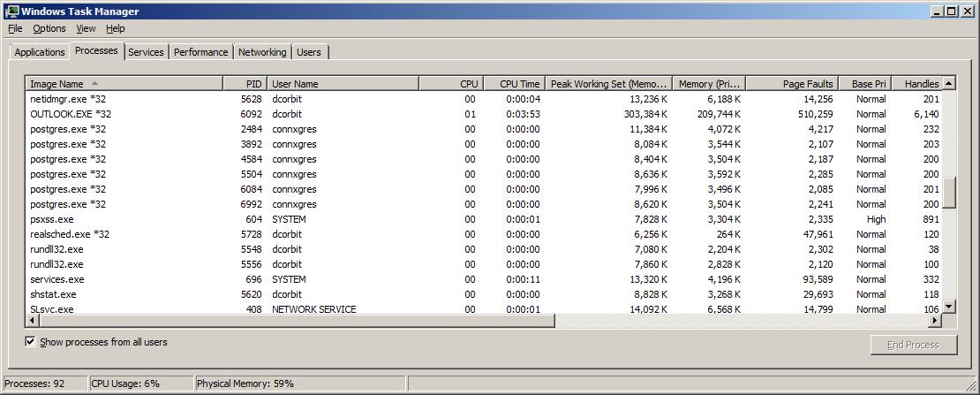Open the Networking tab

(262, 52)
